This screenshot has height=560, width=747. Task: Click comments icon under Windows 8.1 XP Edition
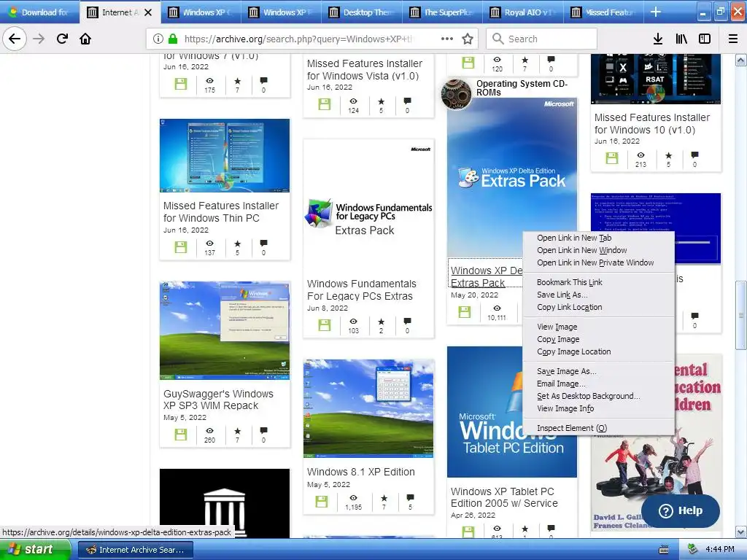(410, 497)
